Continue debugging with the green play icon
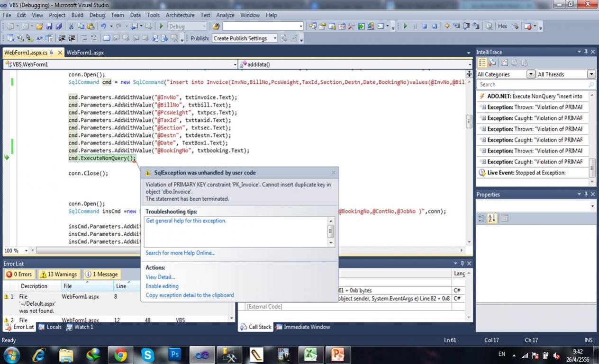 tap(405, 27)
